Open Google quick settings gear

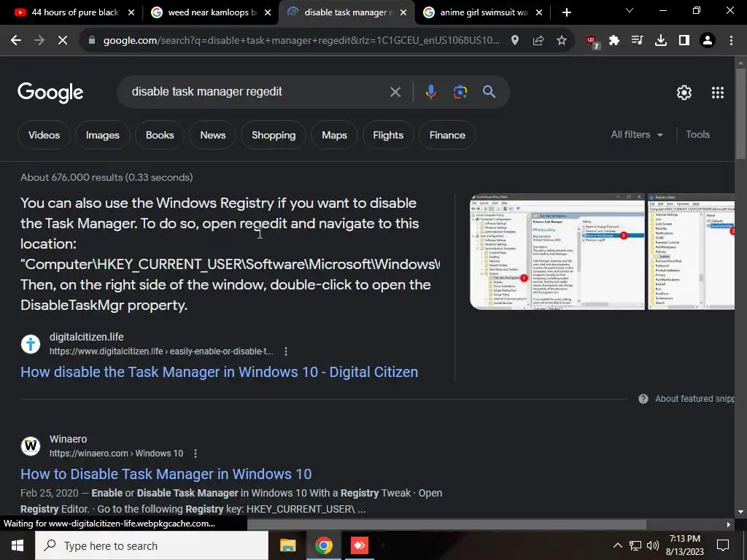[684, 93]
